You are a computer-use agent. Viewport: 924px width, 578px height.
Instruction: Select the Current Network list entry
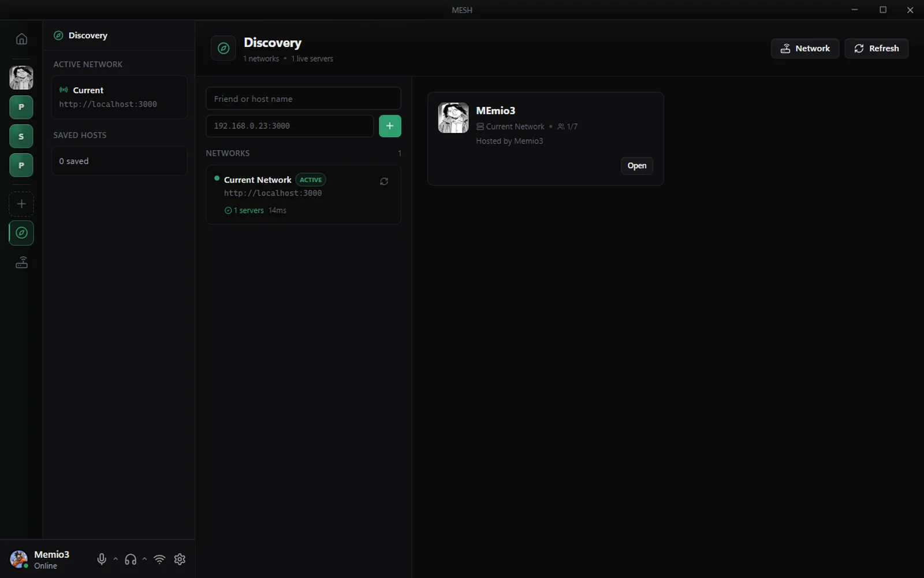(303, 195)
